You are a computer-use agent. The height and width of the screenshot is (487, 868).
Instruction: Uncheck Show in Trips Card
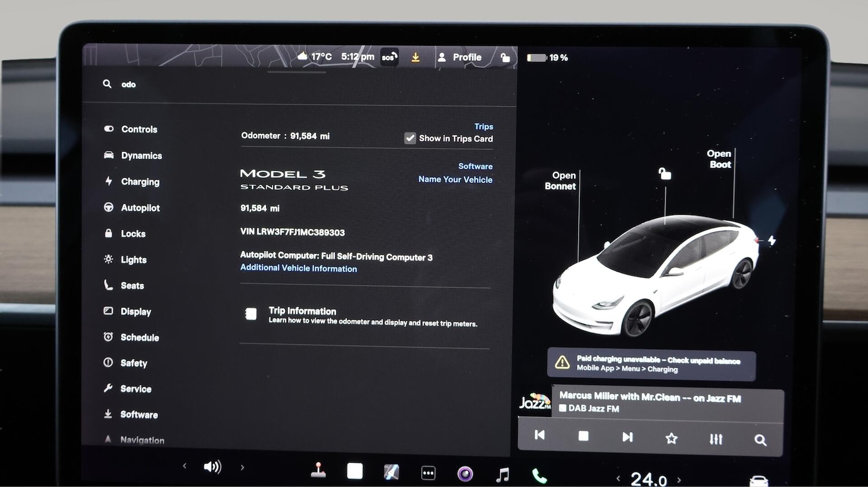pyautogui.click(x=410, y=138)
